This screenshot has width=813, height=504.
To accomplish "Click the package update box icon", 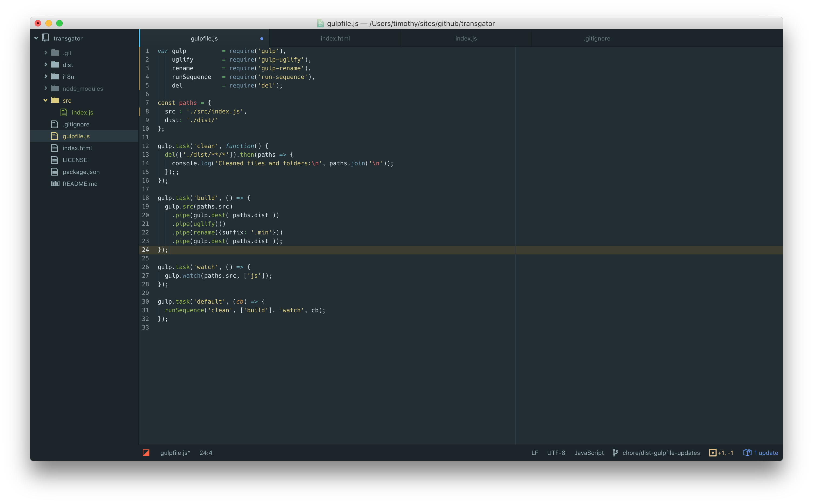I will point(747,452).
